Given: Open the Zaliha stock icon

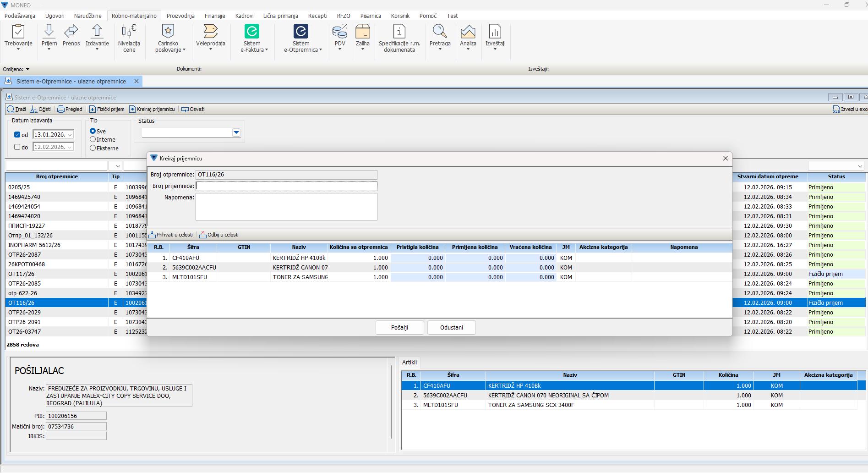Looking at the screenshot, I should point(362,32).
